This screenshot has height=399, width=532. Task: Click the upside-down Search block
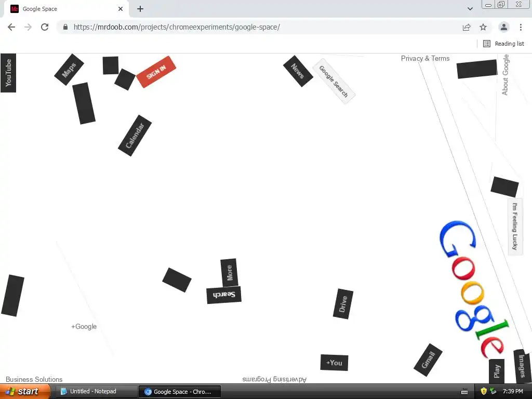[x=224, y=295]
